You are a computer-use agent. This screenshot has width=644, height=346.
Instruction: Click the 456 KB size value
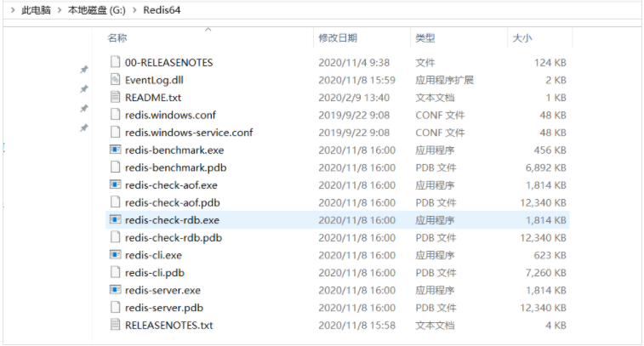550,150
